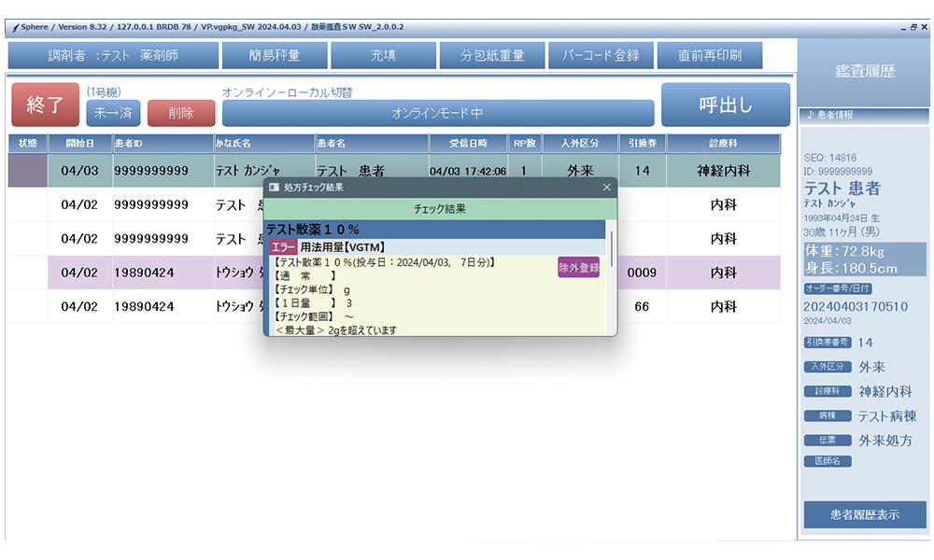The height and width of the screenshot is (560, 934).
Task: Open the 簡易秤量 simple weighing function
Action: [x=275, y=55]
